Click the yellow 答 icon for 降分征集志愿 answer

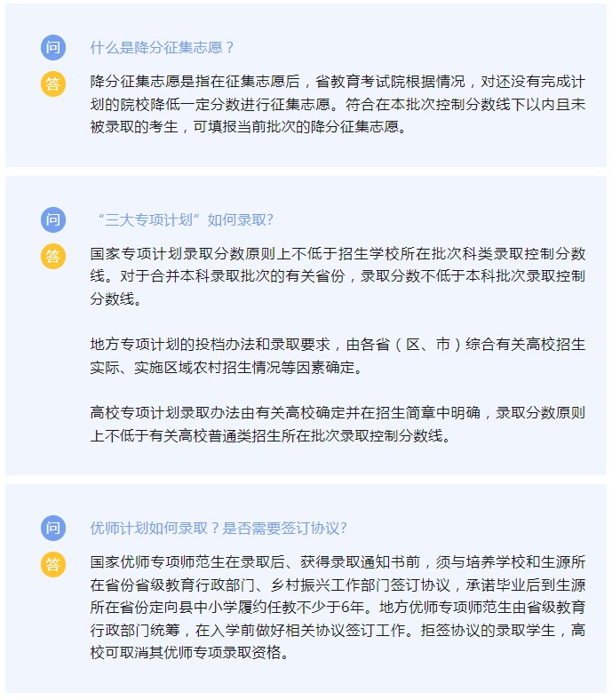coord(53,84)
